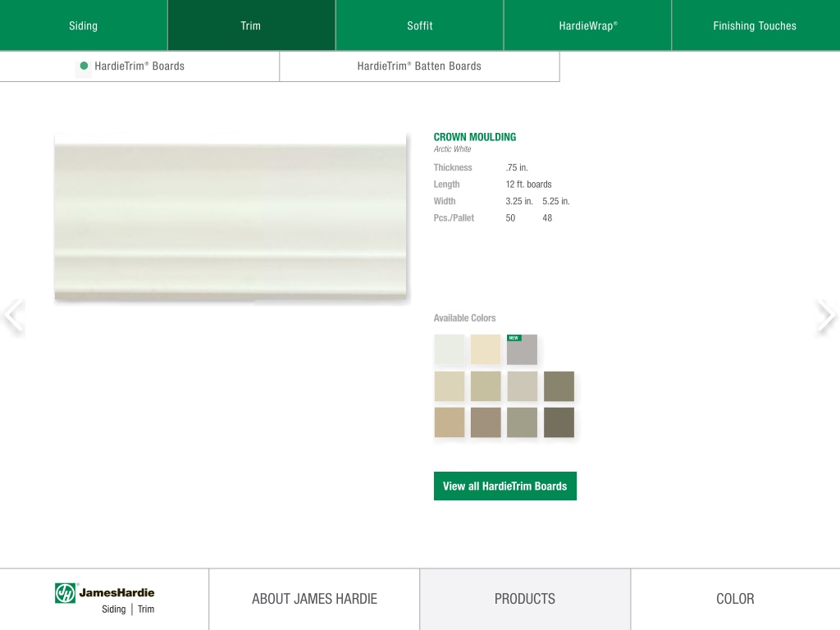Screen dimensions: 840x630
Task: Click the Width label
Action: pos(444,202)
